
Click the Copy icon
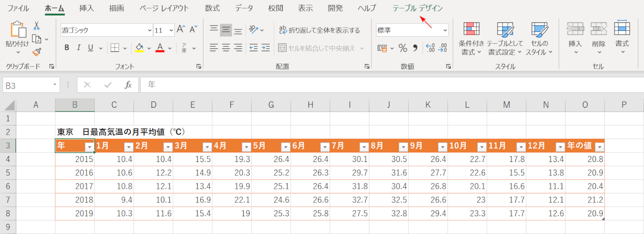(x=37, y=39)
